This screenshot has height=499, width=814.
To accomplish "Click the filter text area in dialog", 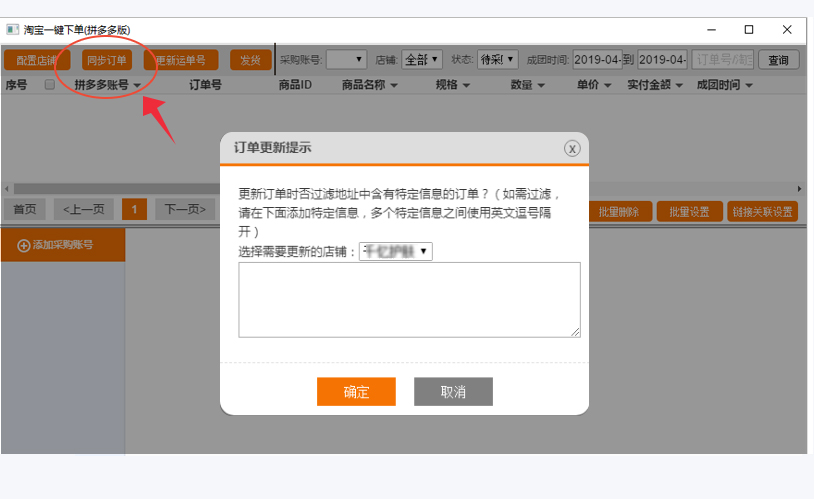I will (x=410, y=300).
